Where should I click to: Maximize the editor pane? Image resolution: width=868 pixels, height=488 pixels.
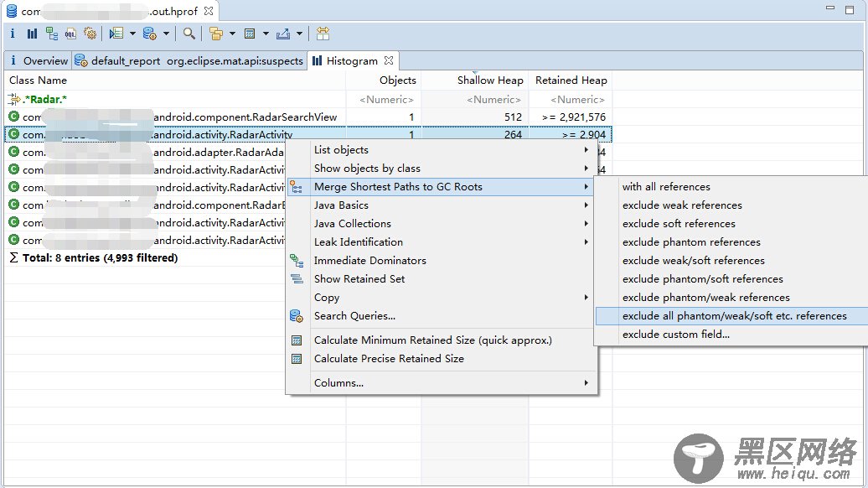tap(850, 9)
